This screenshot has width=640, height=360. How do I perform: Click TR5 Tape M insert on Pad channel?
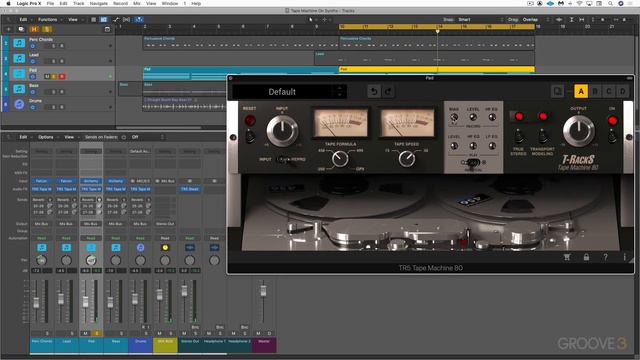[x=91, y=189]
